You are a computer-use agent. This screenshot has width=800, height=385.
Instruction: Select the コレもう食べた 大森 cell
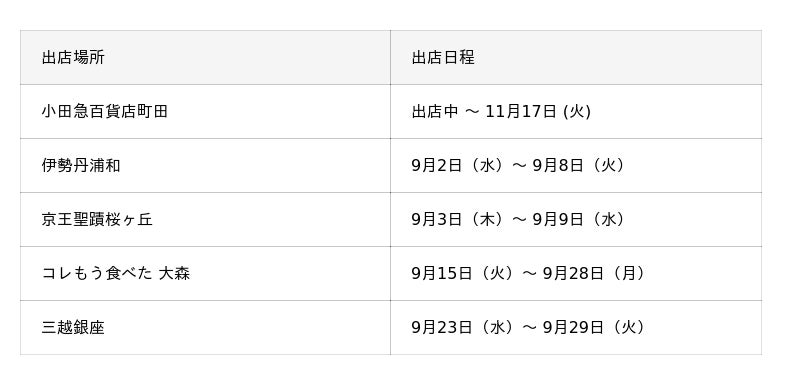pyautogui.click(x=205, y=273)
